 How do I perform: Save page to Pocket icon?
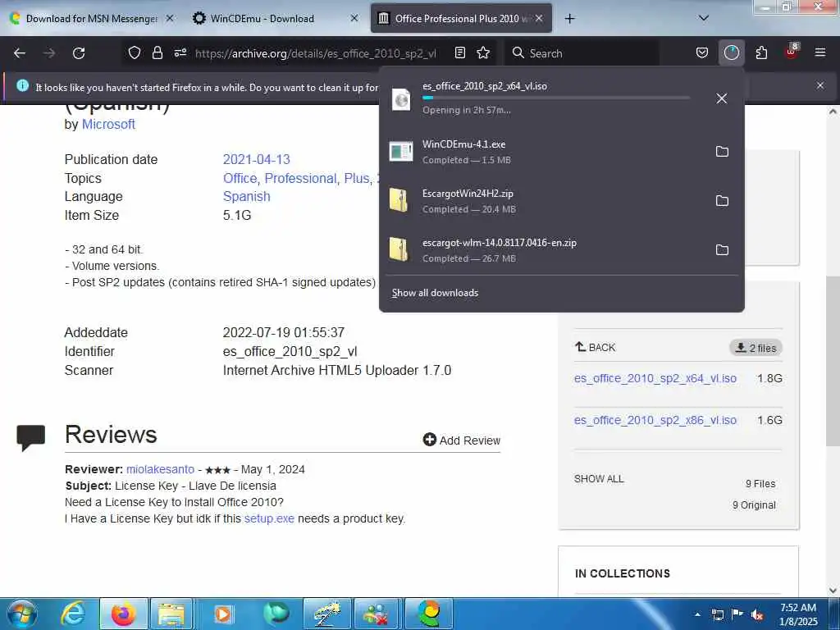tap(702, 52)
